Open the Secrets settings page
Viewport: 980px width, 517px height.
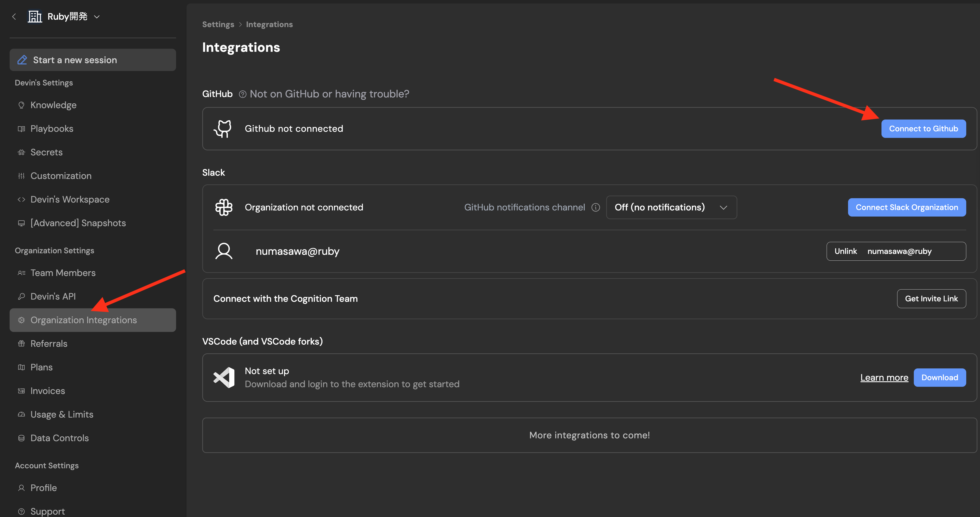tap(46, 152)
